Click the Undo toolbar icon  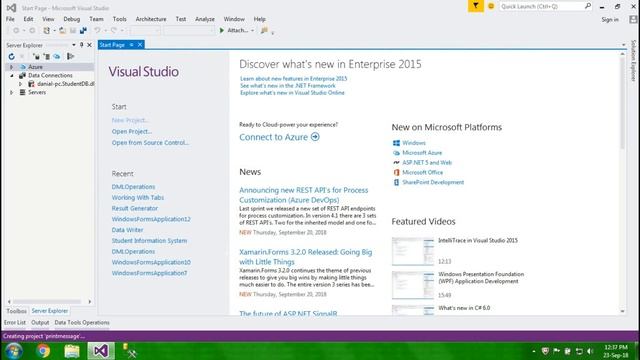click(x=97, y=30)
